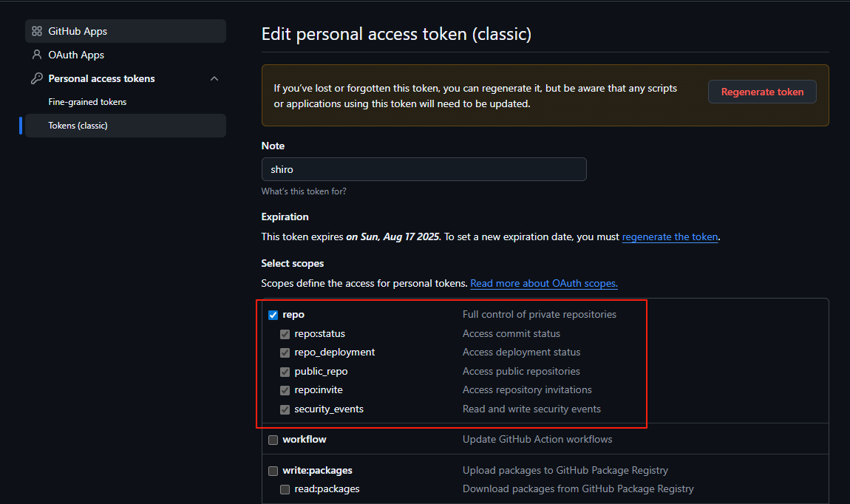
Task: Collapse the Personal access tokens section chevron
Action: pos(214,78)
